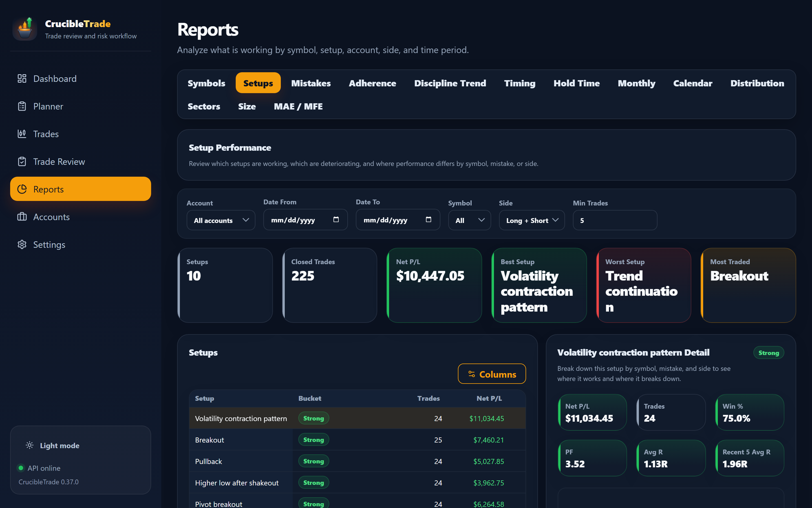Toggle Light mode

point(53,446)
